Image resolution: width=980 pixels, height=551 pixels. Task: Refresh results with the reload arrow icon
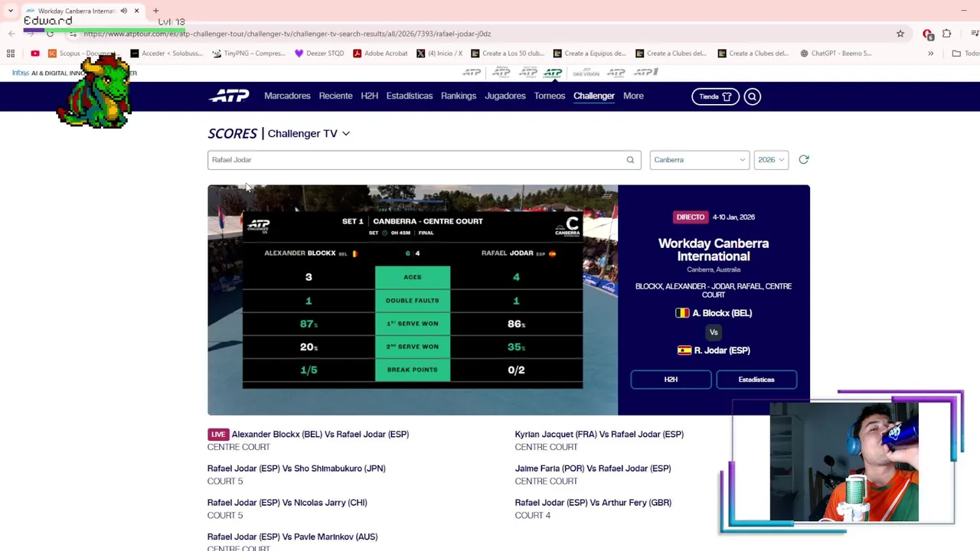(x=803, y=159)
